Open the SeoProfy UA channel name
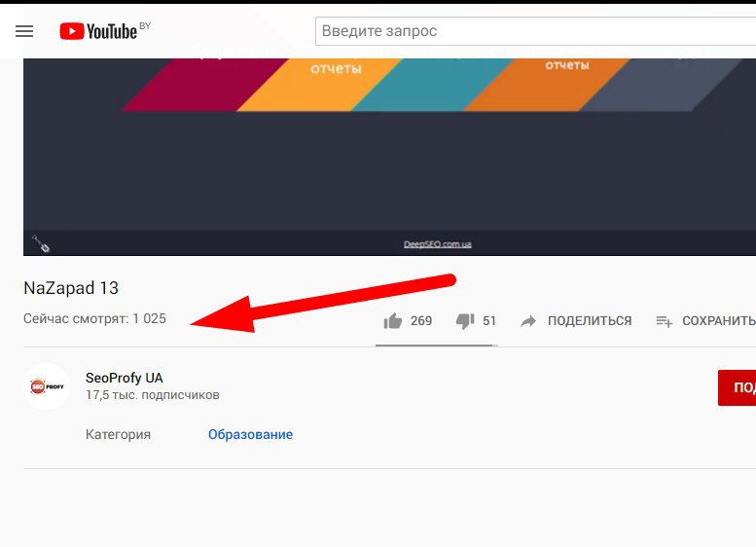 pos(124,378)
